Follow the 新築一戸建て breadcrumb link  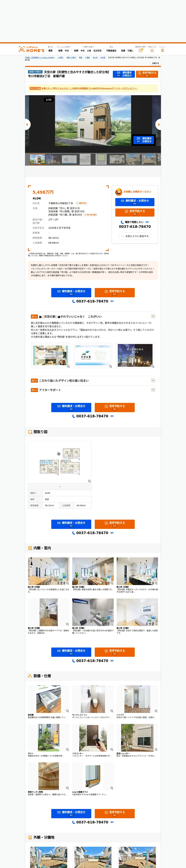pyautogui.click(x=71, y=58)
